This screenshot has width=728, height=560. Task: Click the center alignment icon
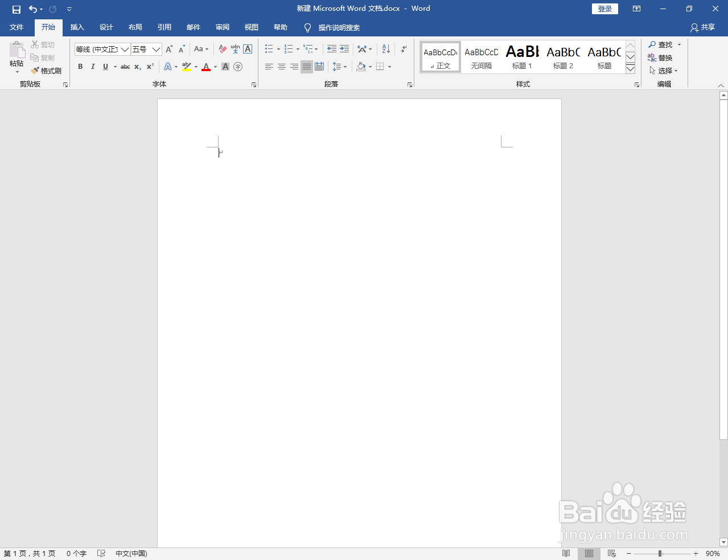[x=281, y=67]
